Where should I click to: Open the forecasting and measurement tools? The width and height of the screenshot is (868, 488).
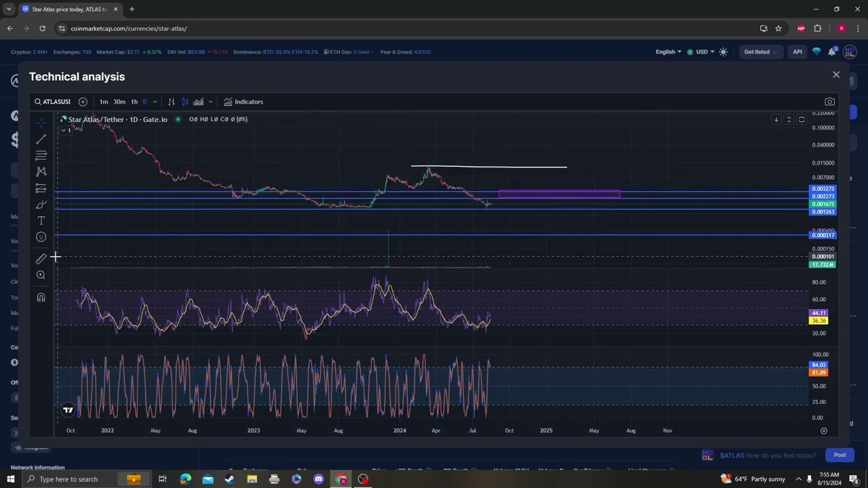click(41, 188)
